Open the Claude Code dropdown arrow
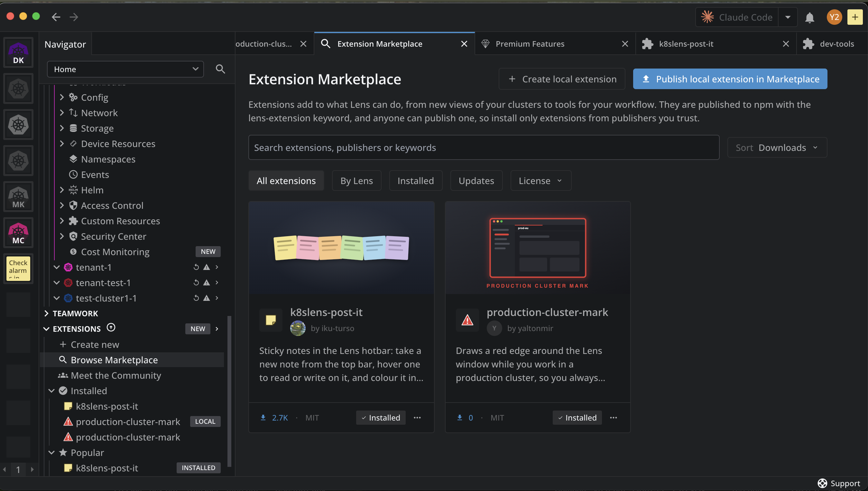Screen dimensions: 868x491 (788, 17)
